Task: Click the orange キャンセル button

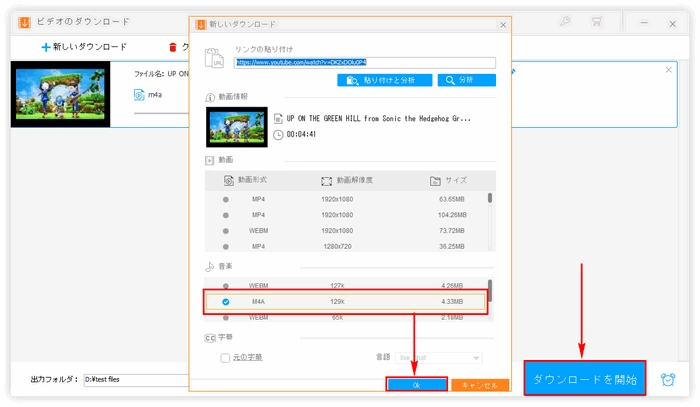Action: point(479,385)
